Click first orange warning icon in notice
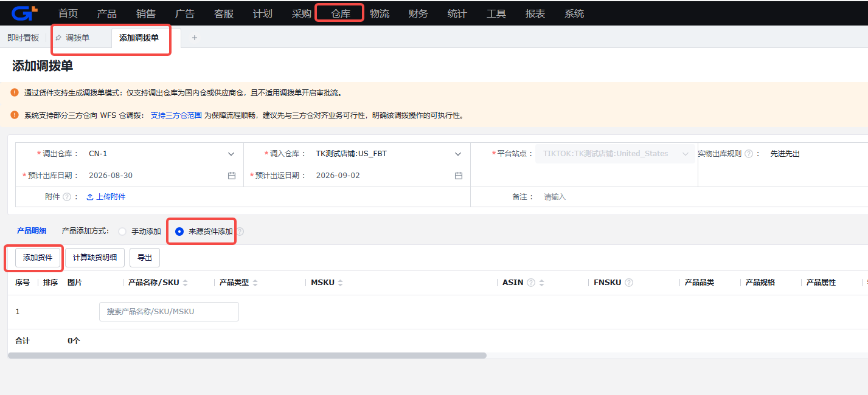Viewport: 868px width, 395px height. coord(15,92)
